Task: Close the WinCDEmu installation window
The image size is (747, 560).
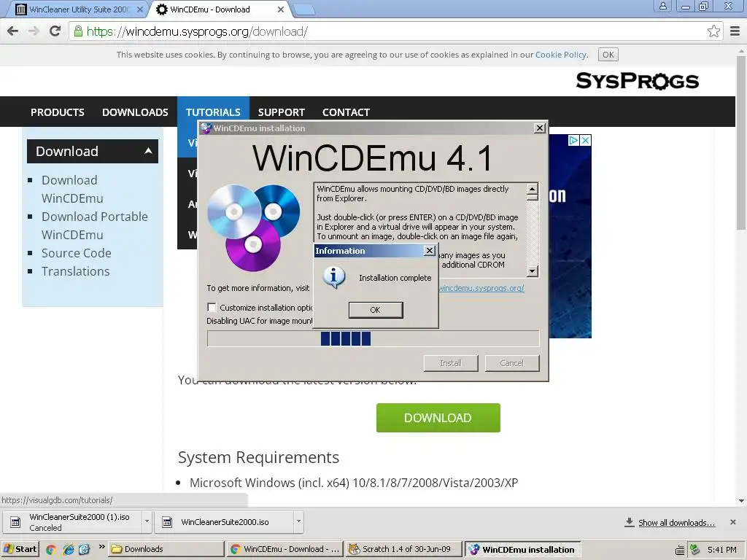Action: 539,128
